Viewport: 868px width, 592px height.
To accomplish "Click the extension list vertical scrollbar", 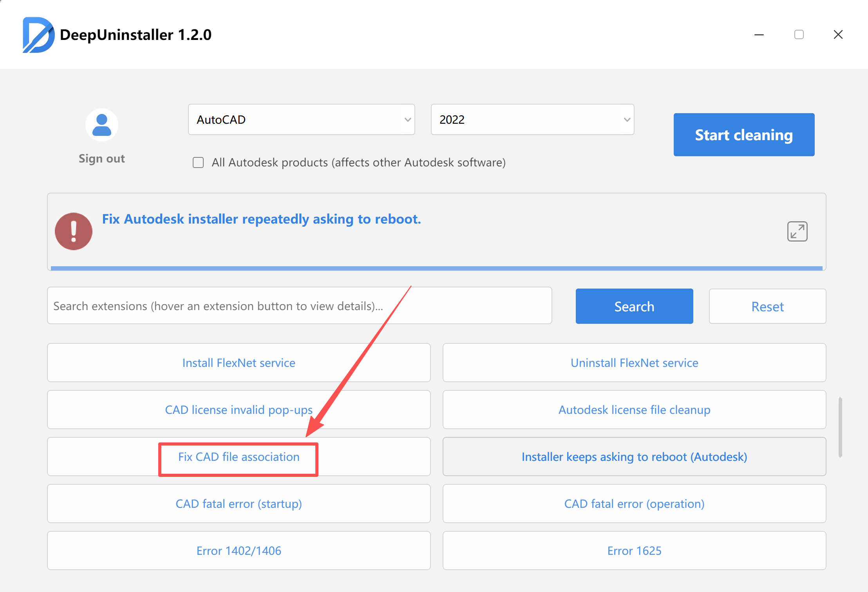I will pyautogui.click(x=840, y=427).
